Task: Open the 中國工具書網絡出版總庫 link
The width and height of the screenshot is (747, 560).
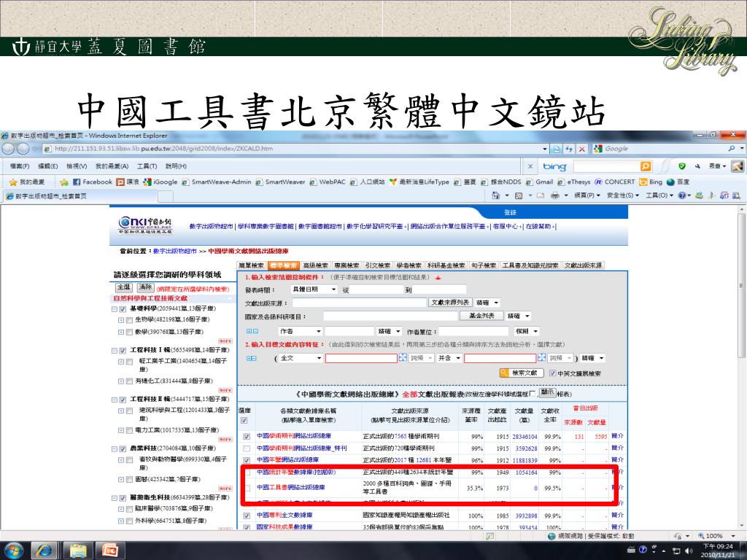Action: point(290,487)
